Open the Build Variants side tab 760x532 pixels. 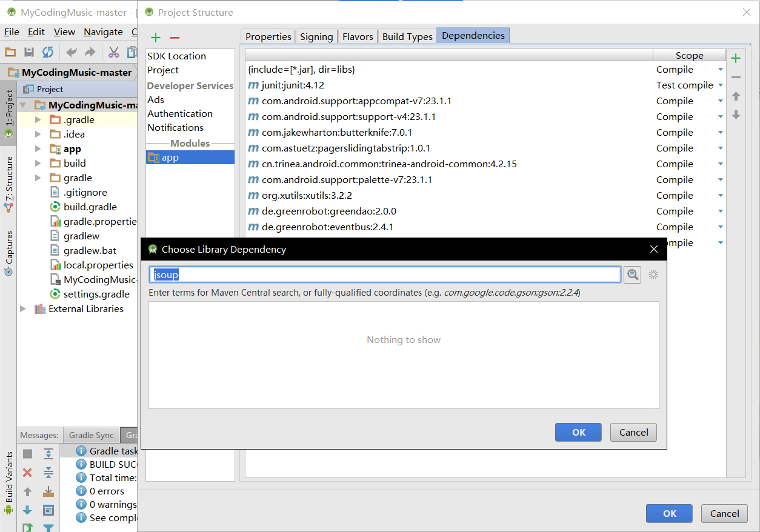pyautogui.click(x=8, y=483)
